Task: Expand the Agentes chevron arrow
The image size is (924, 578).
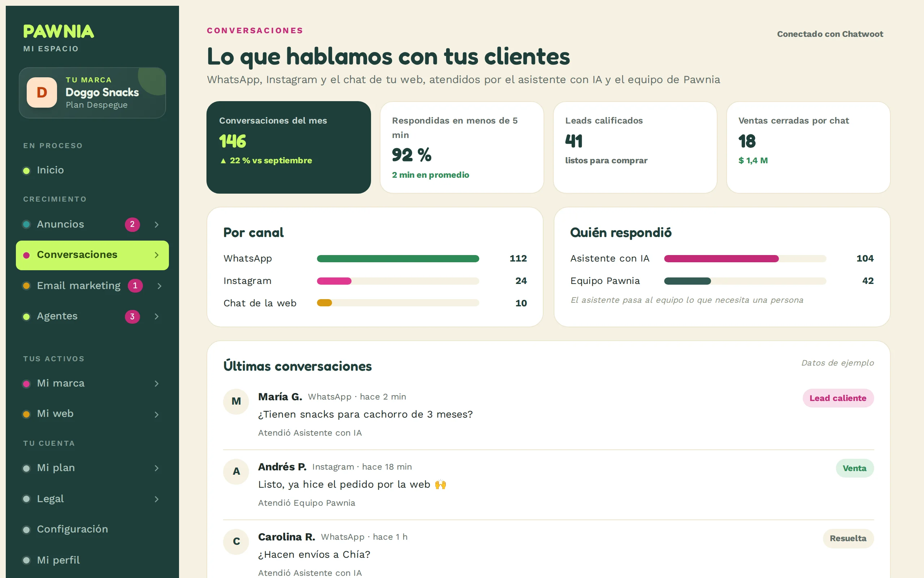Action: pyautogui.click(x=157, y=316)
